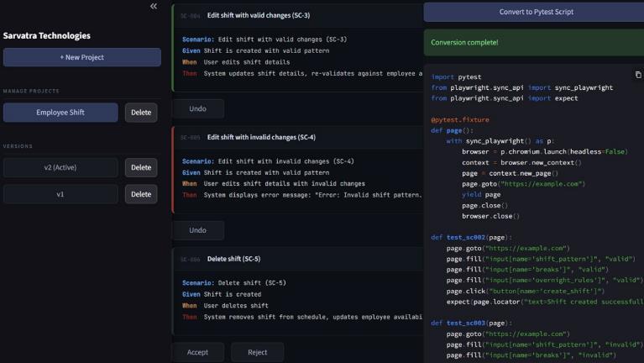Delete version v1
Viewport: 644px width, 363px height.
(141, 194)
